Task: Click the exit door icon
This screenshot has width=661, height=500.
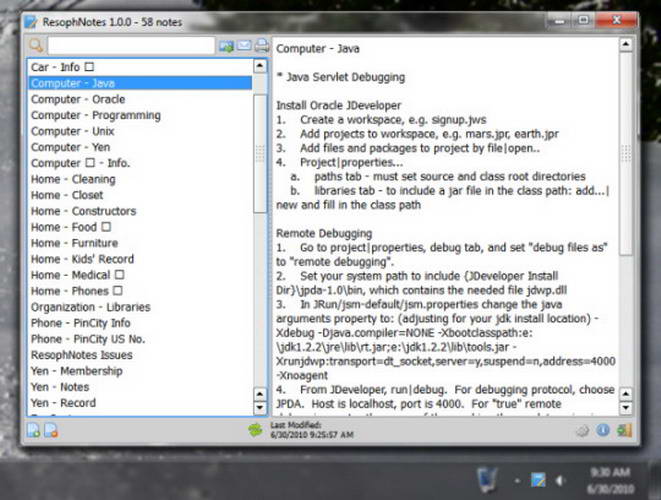Action: 624,430
